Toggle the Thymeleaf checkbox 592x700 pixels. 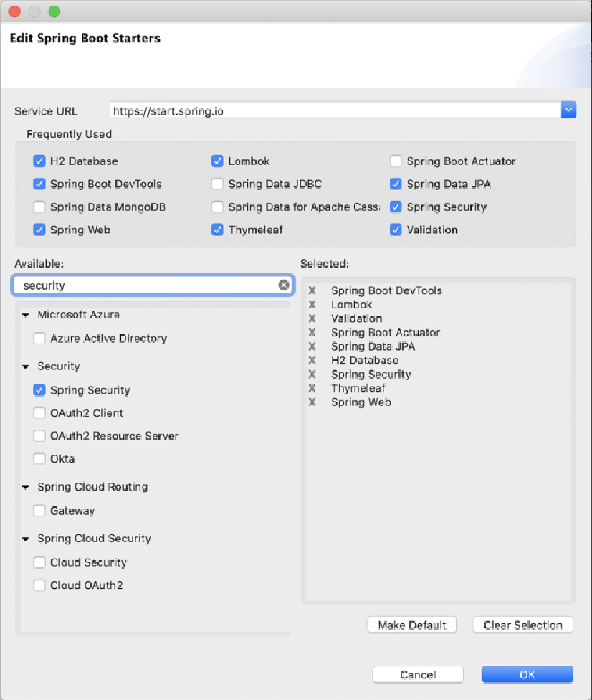click(217, 230)
